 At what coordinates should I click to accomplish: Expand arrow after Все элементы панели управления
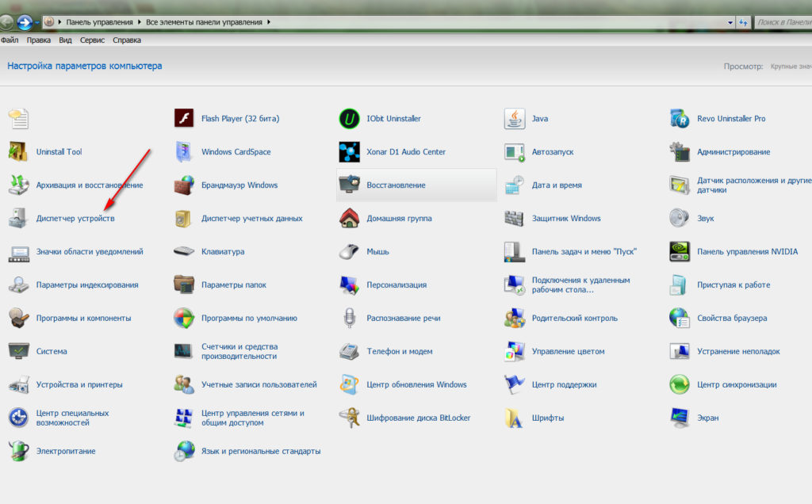point(269,22)
